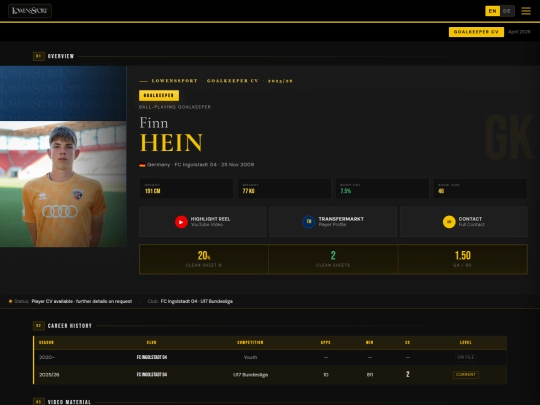Click the Level column header

click(466, 342)
